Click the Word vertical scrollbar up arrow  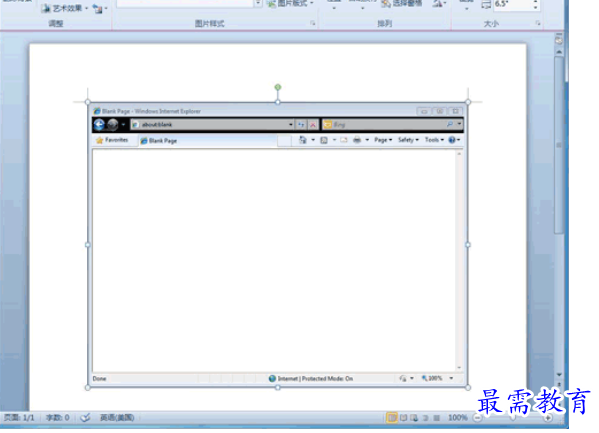559,51
